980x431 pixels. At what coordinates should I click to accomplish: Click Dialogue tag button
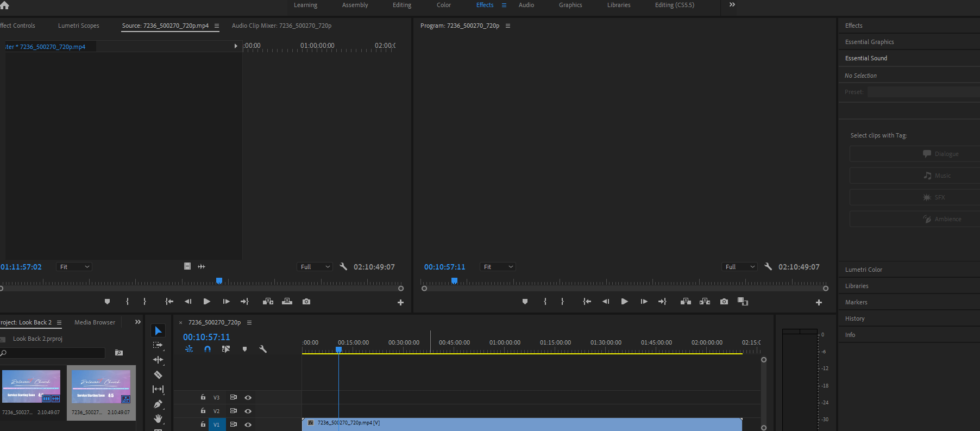pyautogui.click(x=915, y=154)
